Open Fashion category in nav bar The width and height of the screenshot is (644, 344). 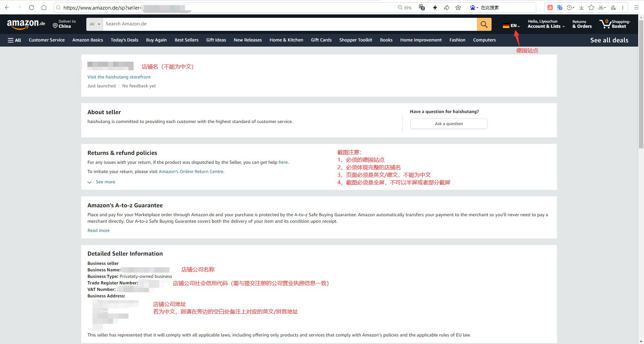457,40
